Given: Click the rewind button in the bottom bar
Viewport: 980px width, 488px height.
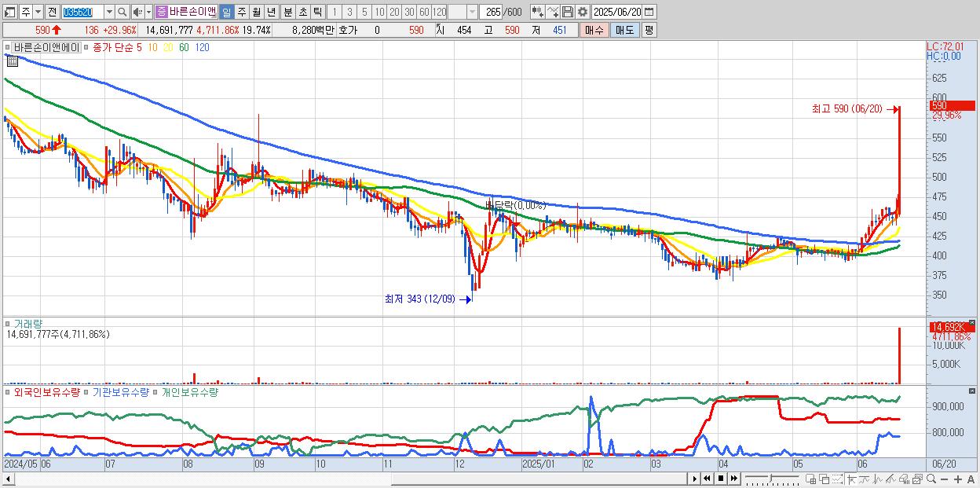Looking at the screenshot, I should [707, 479].
